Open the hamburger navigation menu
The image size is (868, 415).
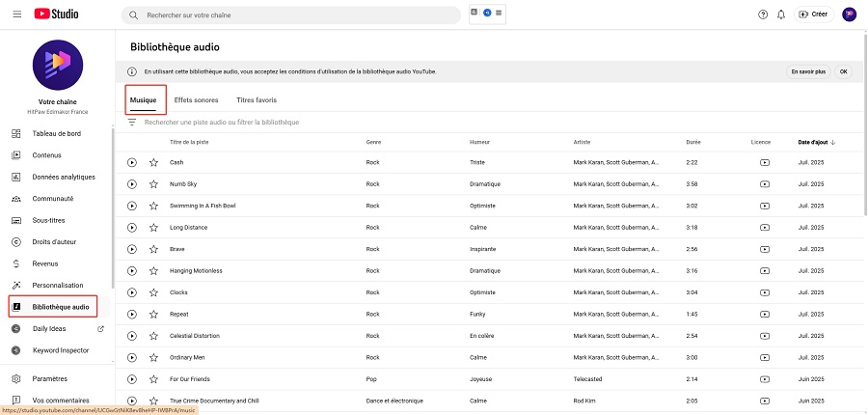tap(17, 14)
